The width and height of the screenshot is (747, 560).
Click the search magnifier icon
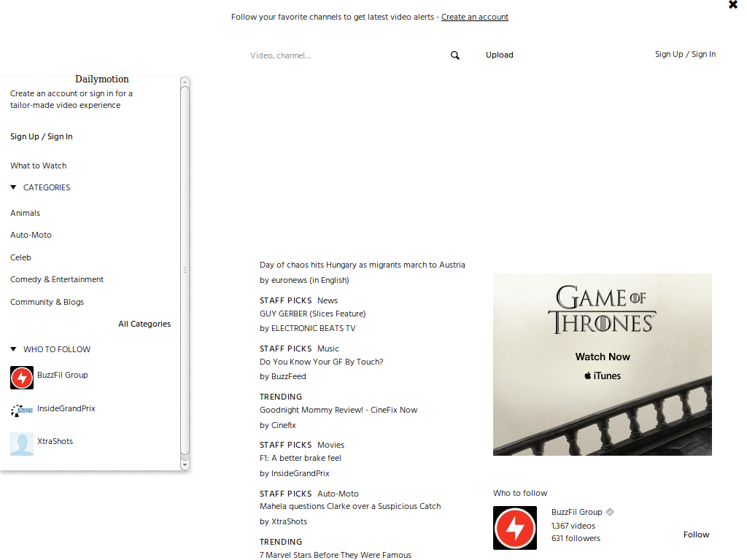pyautogui.click(x=455, y=55)
